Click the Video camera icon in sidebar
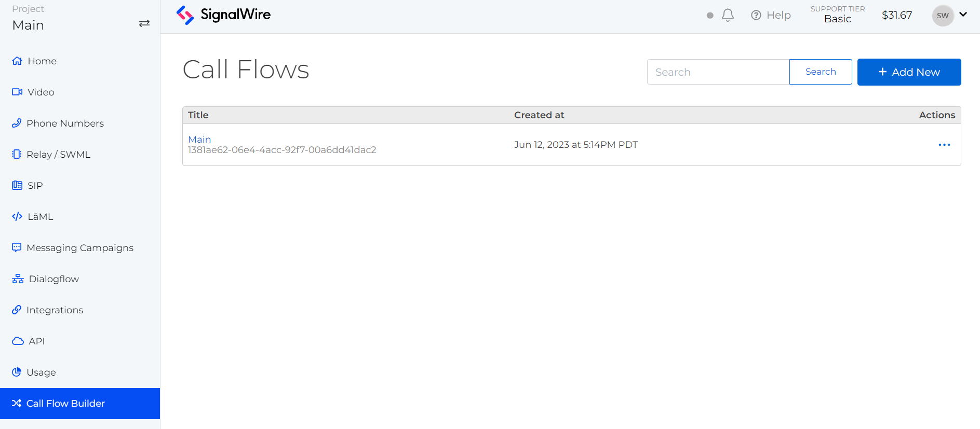This screenshot has width=980, height=429. point(17,92)
